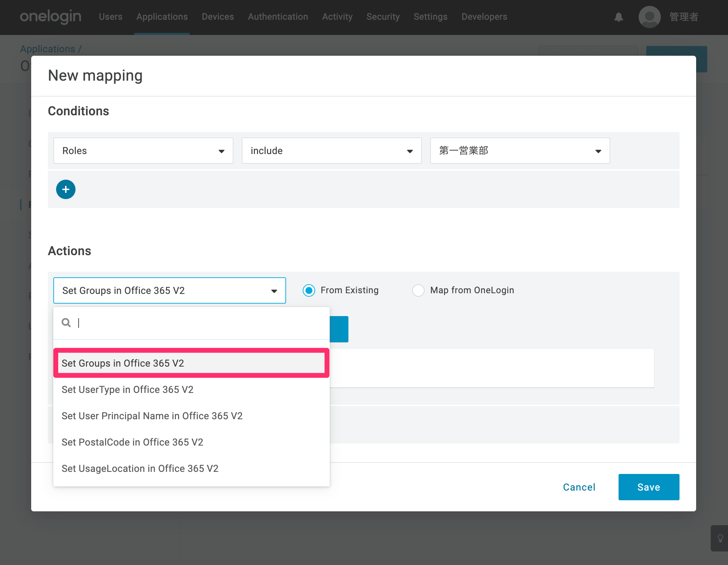Open the Settings menu
The height and width of the screenshot is (565, 728).
(430, 17)
